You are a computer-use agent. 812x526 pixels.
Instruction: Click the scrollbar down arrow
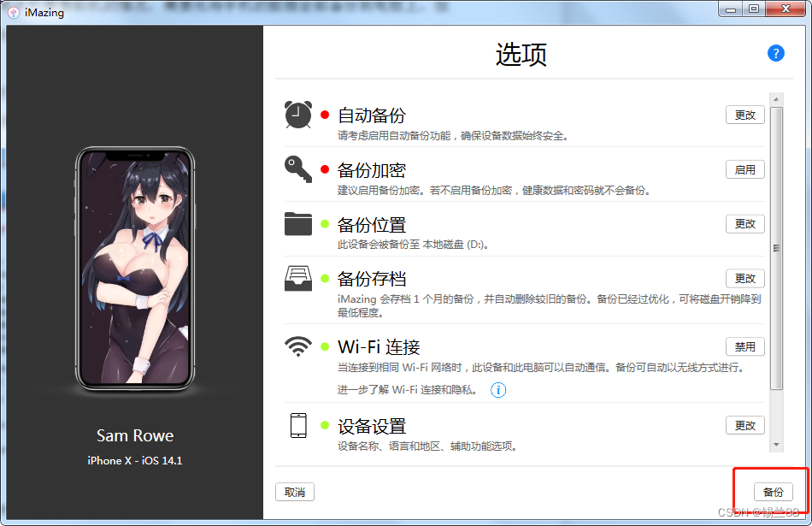coord(776,445)
